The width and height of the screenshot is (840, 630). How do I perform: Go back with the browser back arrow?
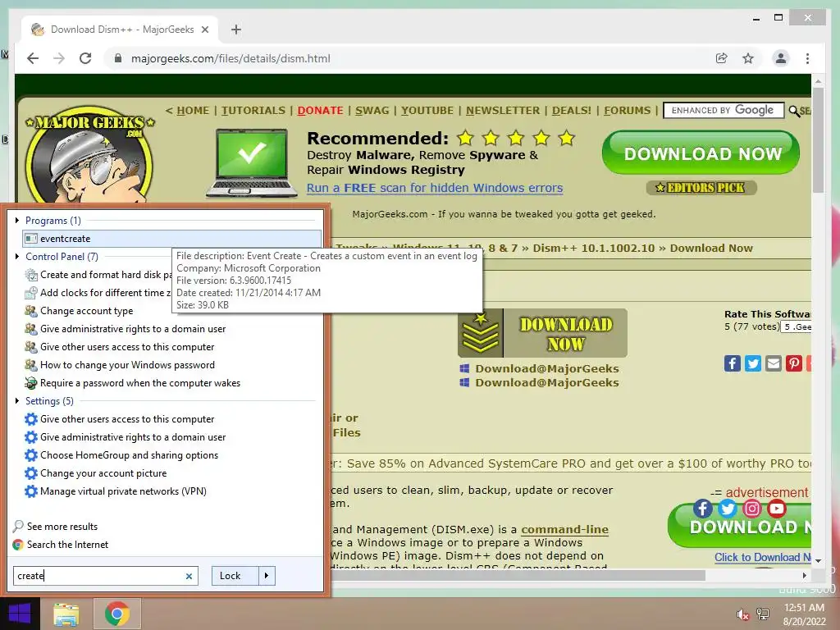point(33,58)
